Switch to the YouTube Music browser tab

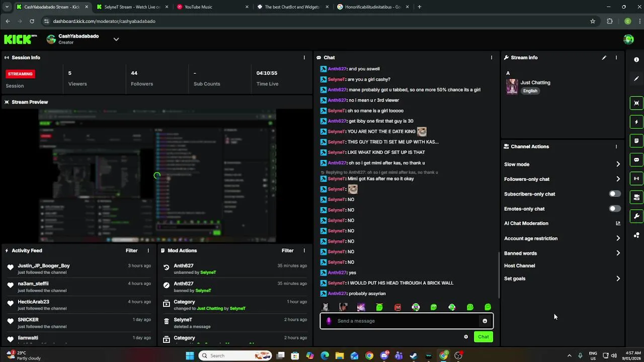(213, 7)
